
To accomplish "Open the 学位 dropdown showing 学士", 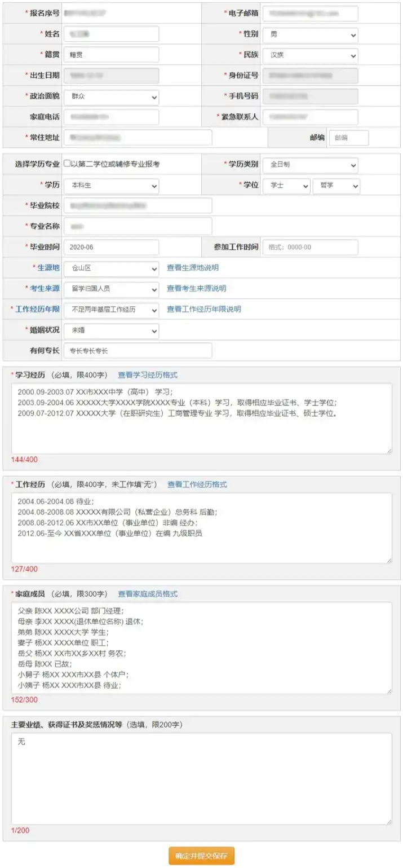I will click(286, 186).
